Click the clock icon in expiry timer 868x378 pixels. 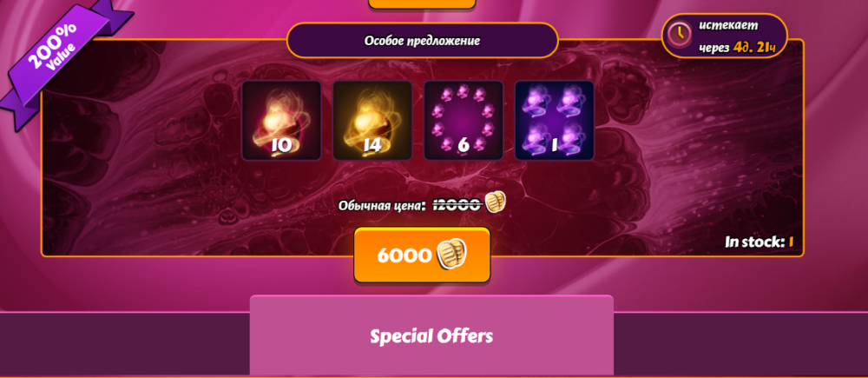pyautogui.click(x=680, y=35)
